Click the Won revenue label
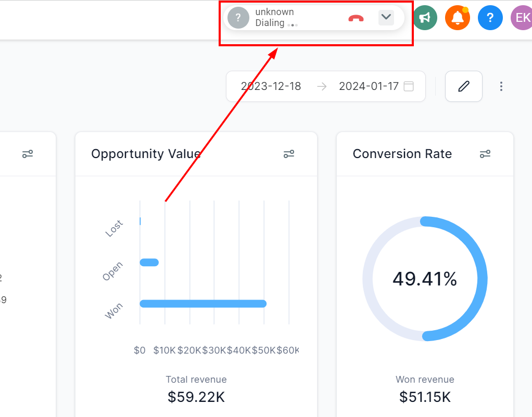The height and width of the screenshot is (417, 532). tap(425, 380)
